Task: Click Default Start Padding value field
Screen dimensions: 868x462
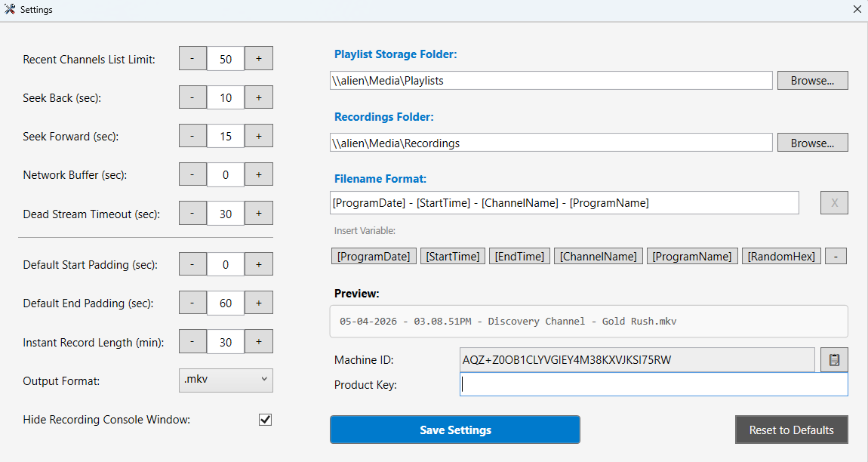Action: pyautogui.click(x=226, y=265)
